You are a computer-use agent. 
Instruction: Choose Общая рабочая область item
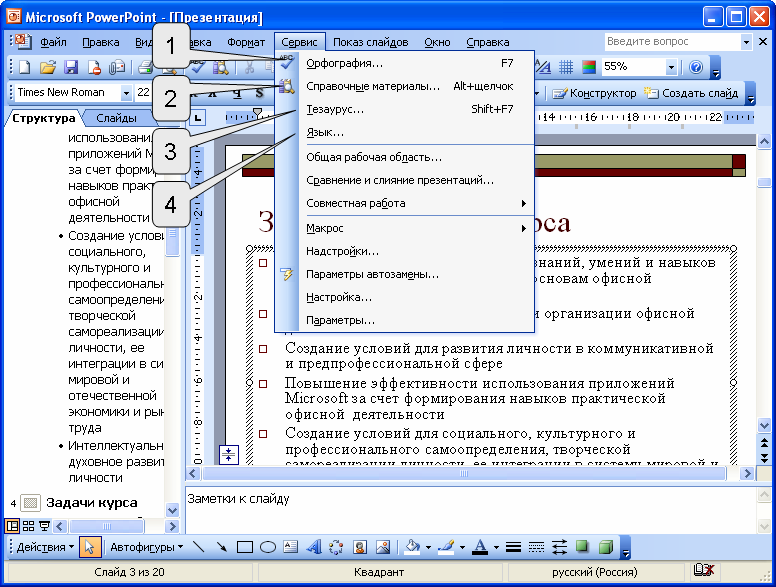tap(405, 157)
